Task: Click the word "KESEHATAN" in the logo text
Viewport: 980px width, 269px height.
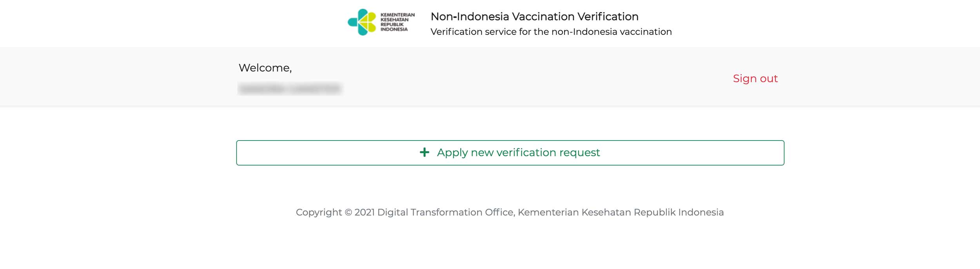Action: pyautogui.click(x=394, y=20)
